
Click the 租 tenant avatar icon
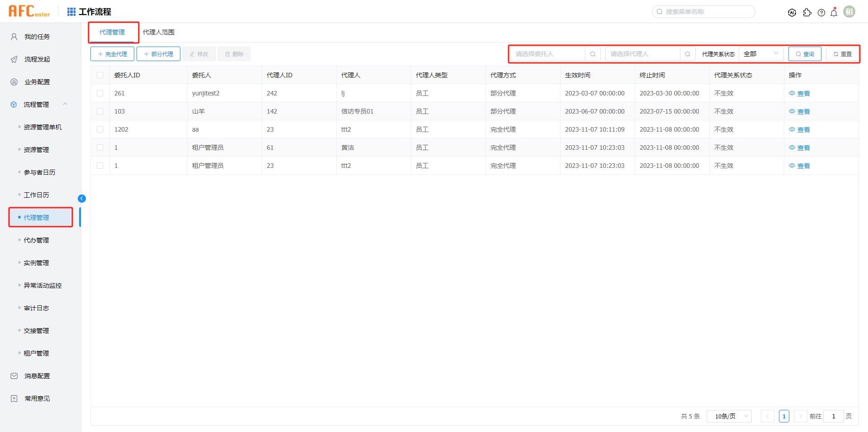coord(849,11)
